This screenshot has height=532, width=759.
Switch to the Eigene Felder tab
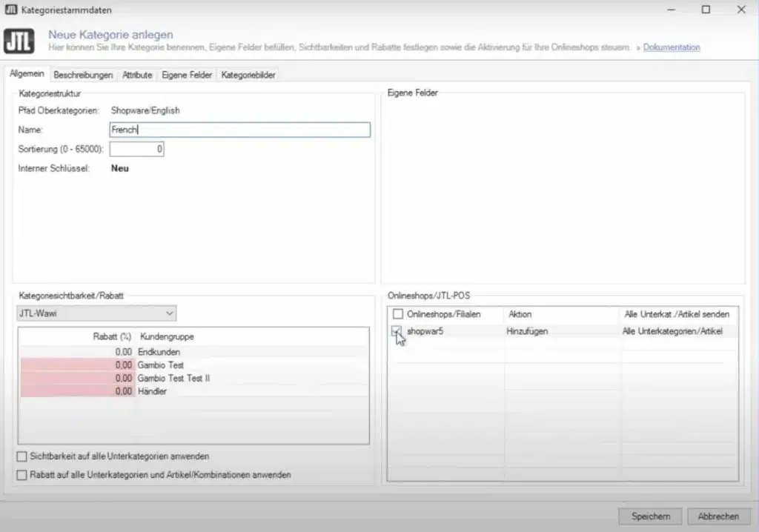point(187,75)
